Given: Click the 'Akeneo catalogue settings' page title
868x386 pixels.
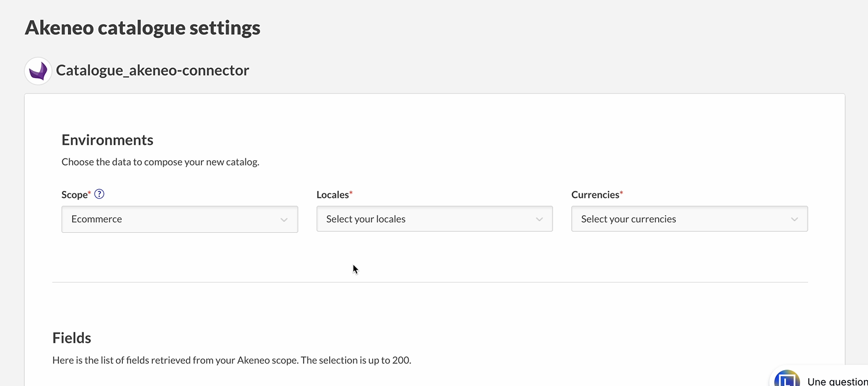Looking at the screenshot, I should pyautogui.click(x=142, y=28).
